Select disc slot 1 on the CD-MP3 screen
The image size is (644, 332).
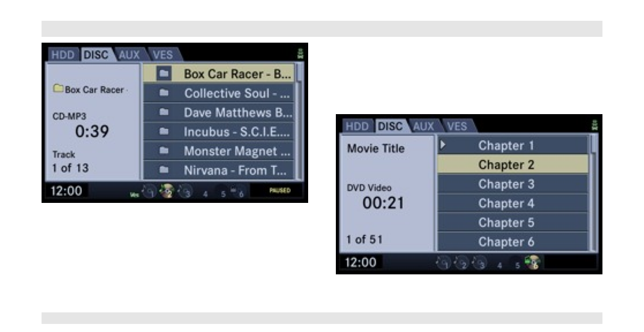[x=148, y=191]
